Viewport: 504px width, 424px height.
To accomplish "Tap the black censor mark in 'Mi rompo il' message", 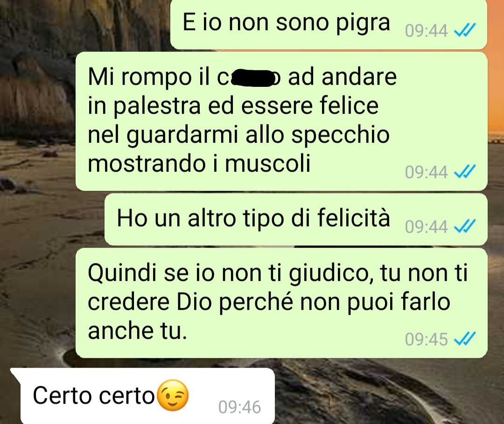I will 253,78.
